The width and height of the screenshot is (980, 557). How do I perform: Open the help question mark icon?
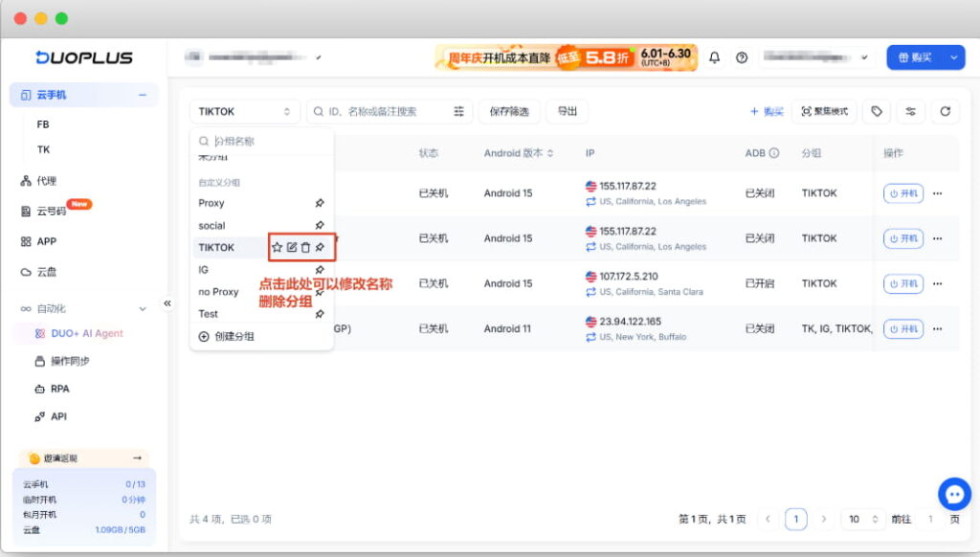[x=742, y=57]
